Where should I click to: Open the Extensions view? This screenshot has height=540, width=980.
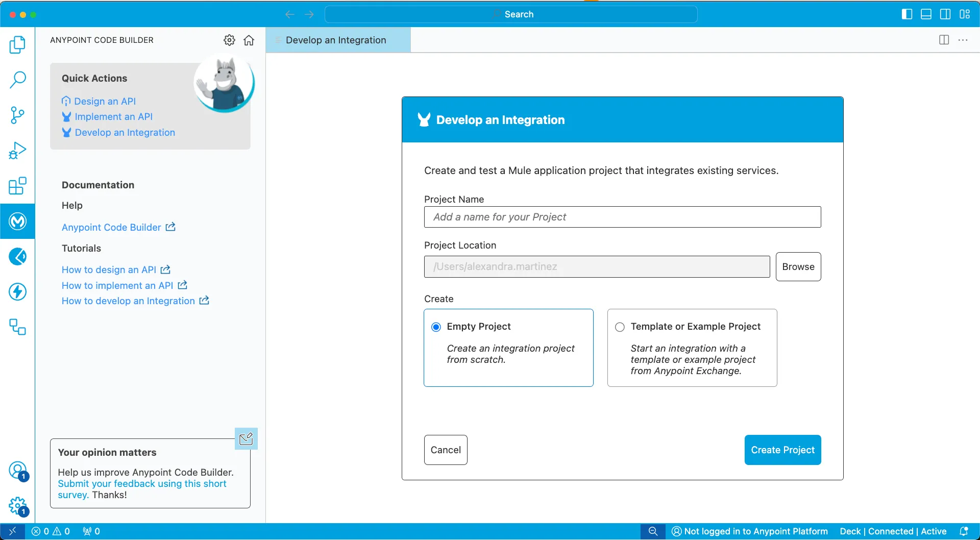click(x=17, y=186)
